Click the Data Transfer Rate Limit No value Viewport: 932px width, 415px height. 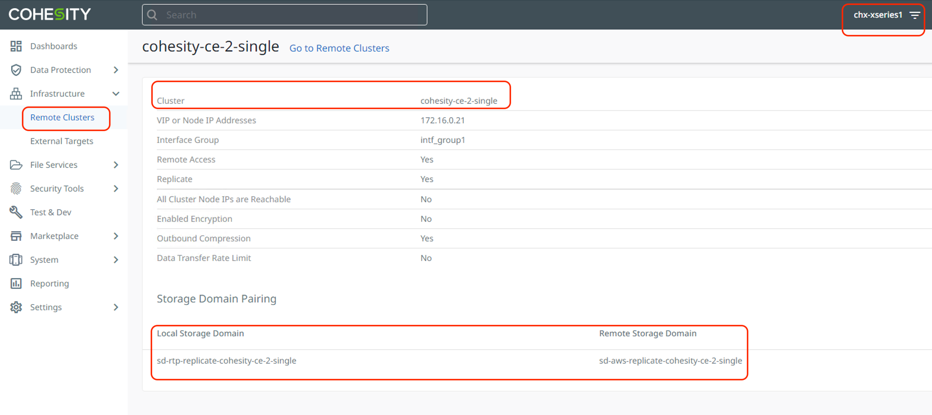click(x=426, y=258)
